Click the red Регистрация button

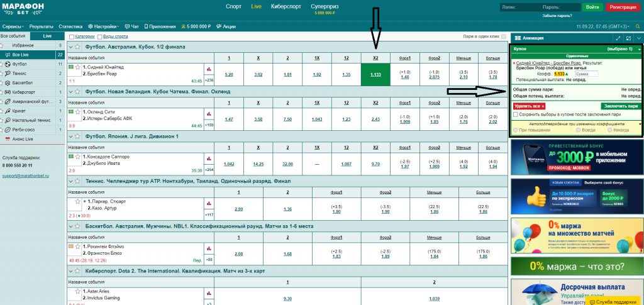(621, 7)
